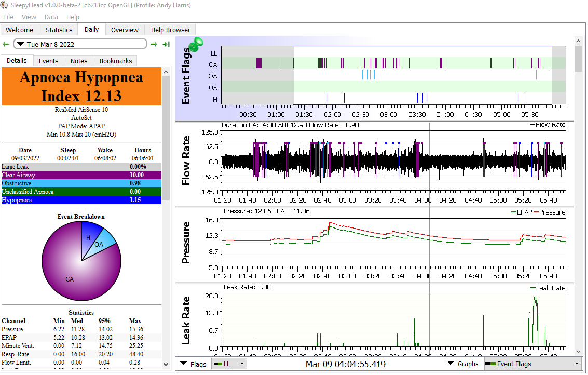The image size is (588, 375).
Task: Open the date picker Tue Mar 8 2022
Action: coord(80,44)
